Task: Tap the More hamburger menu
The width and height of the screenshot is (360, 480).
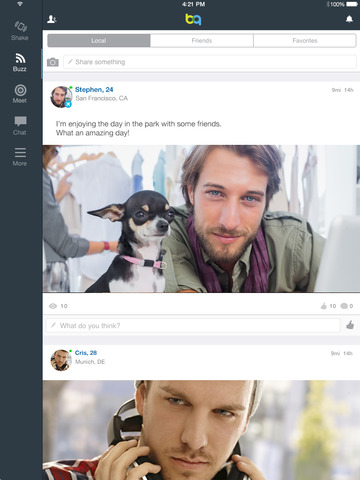Action: (20, 157)
